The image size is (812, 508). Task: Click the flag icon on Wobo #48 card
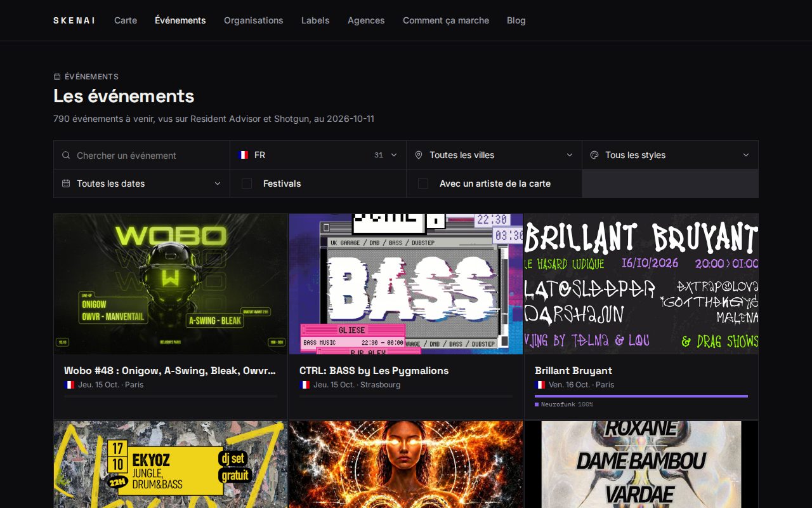pos(69,385)
